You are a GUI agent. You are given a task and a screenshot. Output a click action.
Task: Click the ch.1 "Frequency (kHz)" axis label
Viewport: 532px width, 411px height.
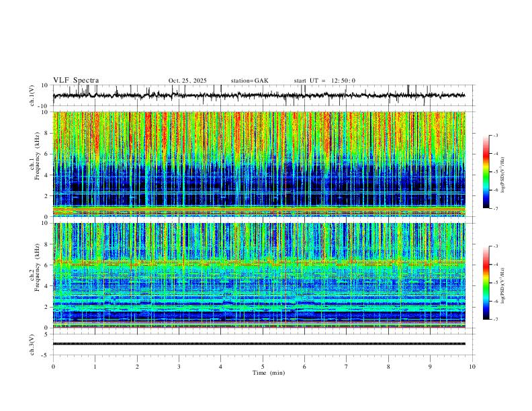pyautogui.click(x=37, y=156)
